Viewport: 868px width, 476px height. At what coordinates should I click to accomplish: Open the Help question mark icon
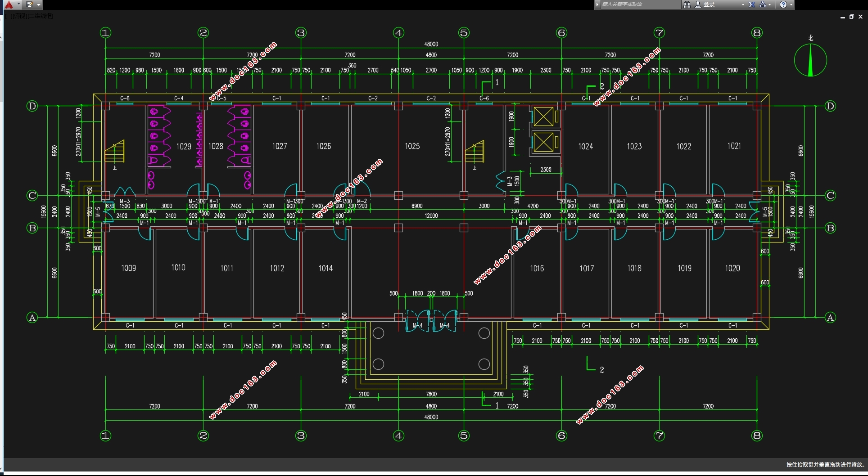click(783, 4)
